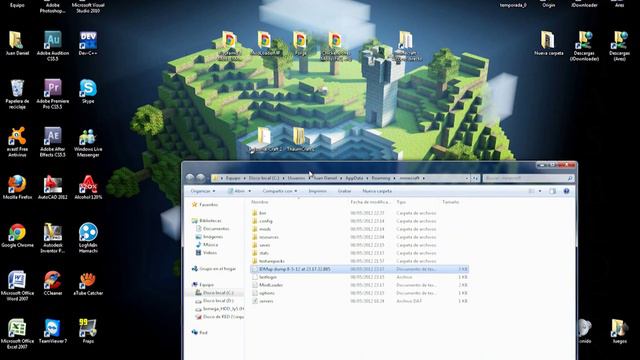Select the IDMap dump text file

point(359,269)
